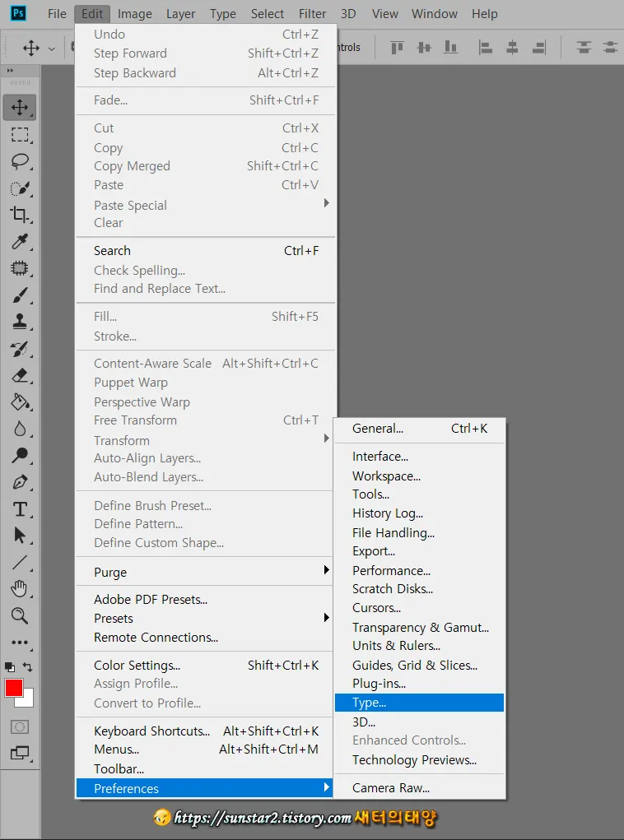This screenshot has height=840, width=624.
Task: Select the Lasso tool
Action: click(20, 160)
